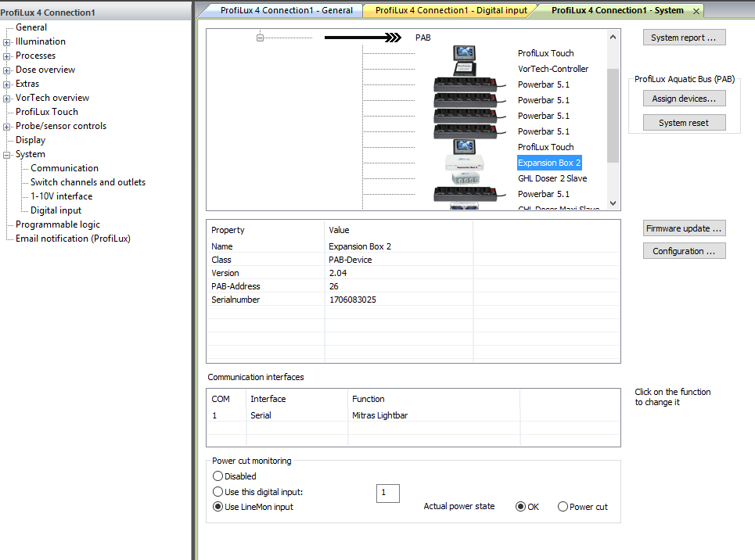Open General in navigation tree

(x=31, y=27)
